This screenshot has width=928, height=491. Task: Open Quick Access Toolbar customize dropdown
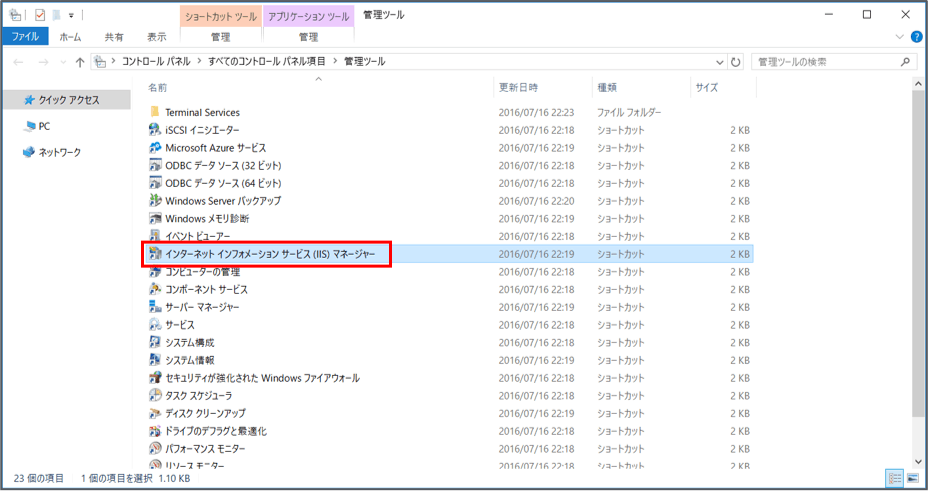[71, 16]
